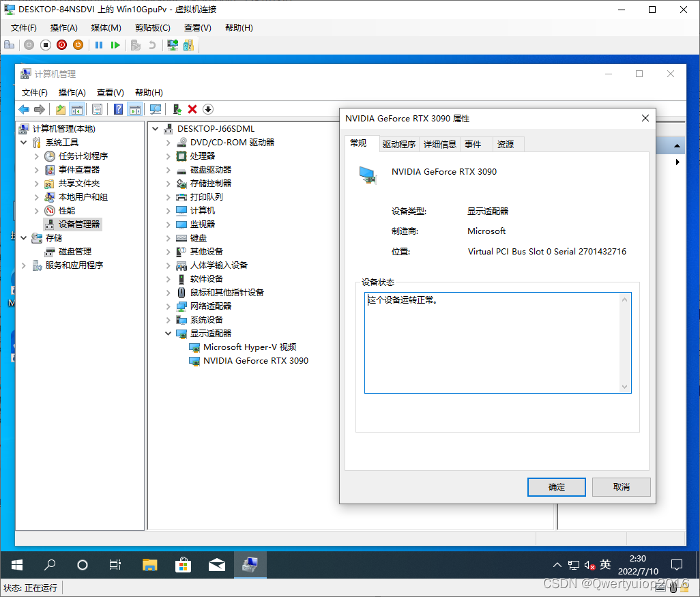This screenshot has height=597, width=700.
Task: Expand the 网络适配器 device category
Action: coord(169,306)
